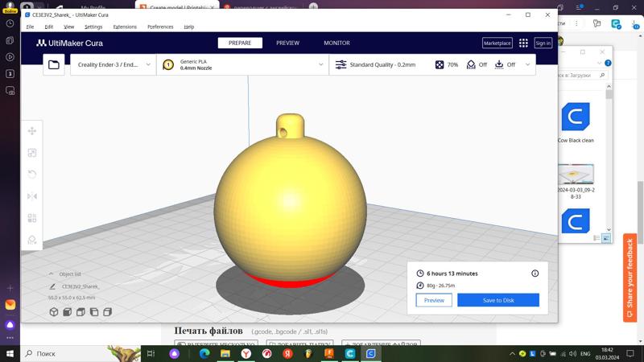This screenshot has height=362, width=644.
Task: Click extruder 1 material icon
Action: (x=168, y=64)
